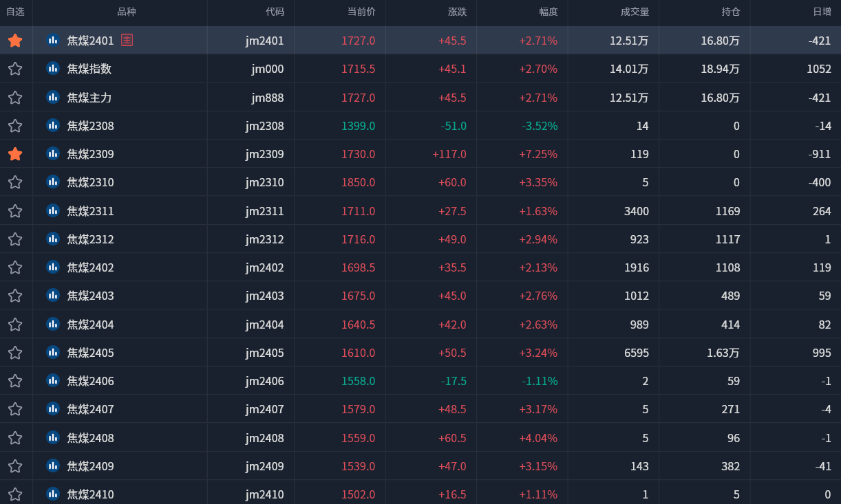
Task: Click the chart icon beside 焦煤主力
Action: click(53, 97)
